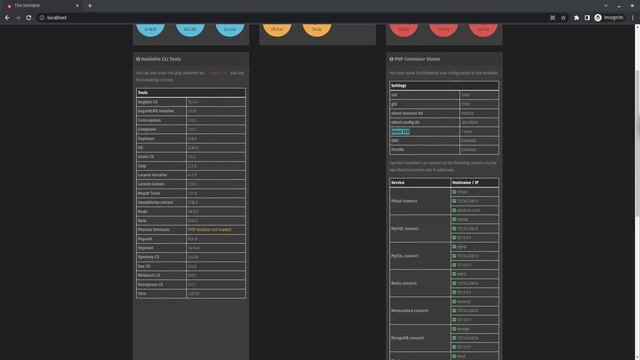Open the extensions puzzle icon
The image size is (640, 360).
[576, 18]
